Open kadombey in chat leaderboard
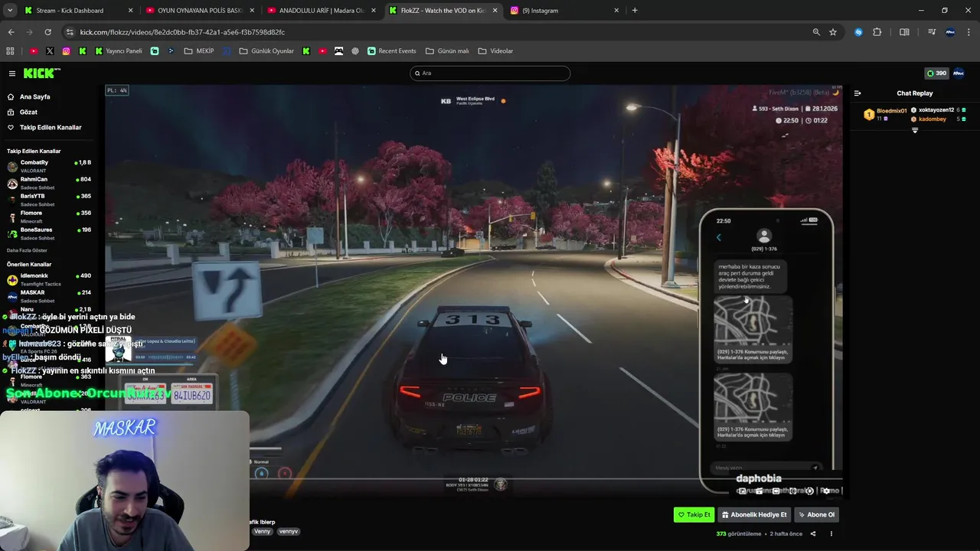980x551 pixels. pos(932,119)
